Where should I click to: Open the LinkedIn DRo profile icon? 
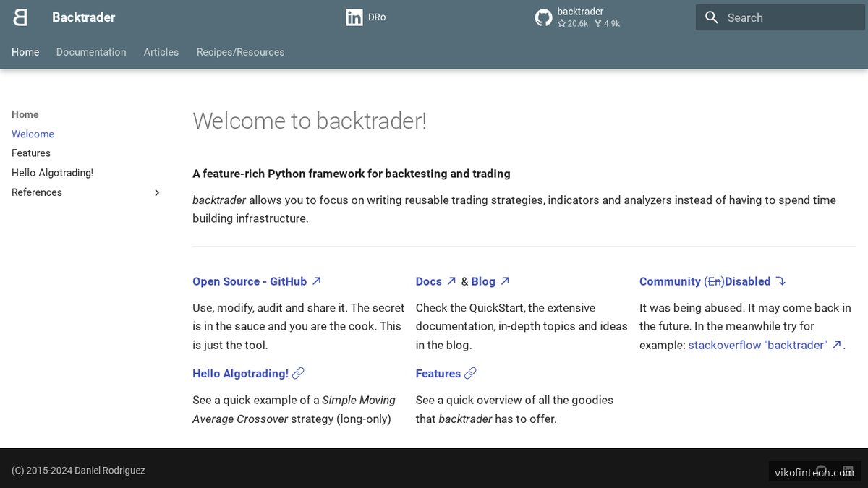(354, 17)
